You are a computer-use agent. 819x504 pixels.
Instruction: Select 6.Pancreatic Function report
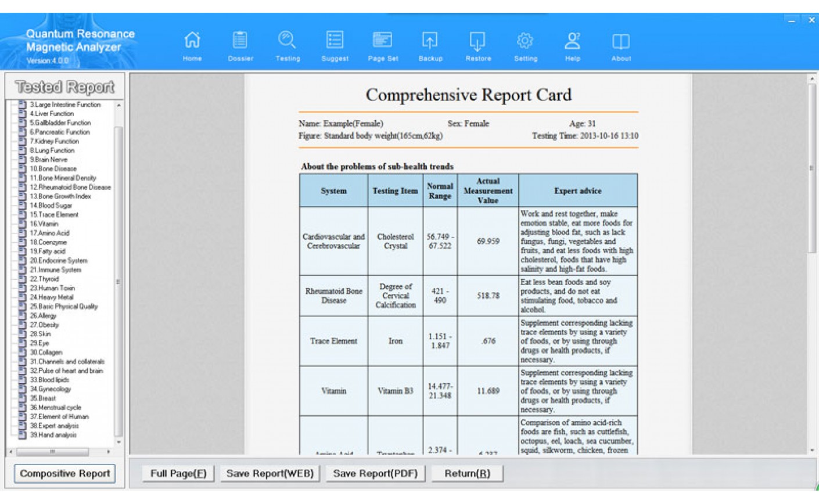point(60,132)
